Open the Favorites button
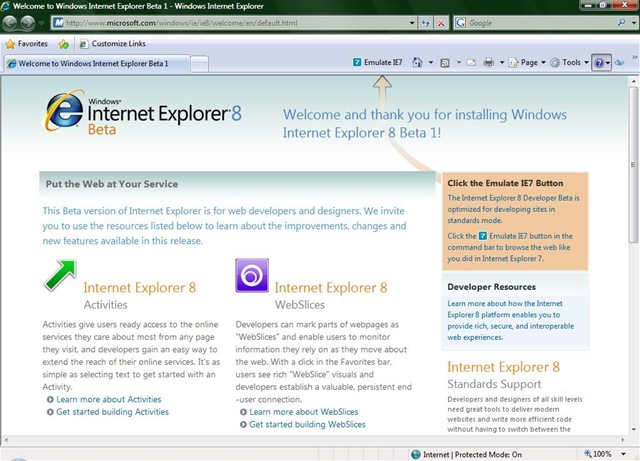 click(27, 44)
